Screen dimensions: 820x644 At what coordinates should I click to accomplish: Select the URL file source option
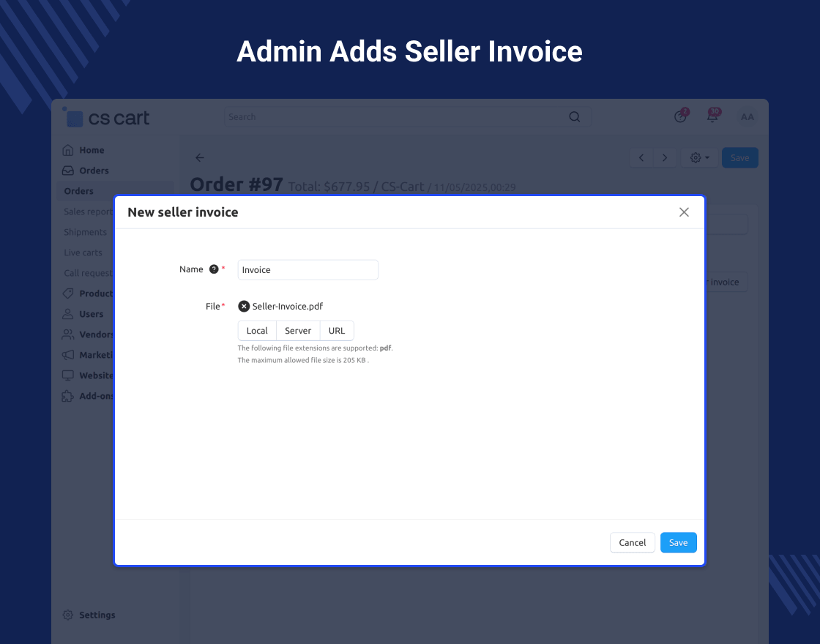pyautogui.click(x=337, y=331)
